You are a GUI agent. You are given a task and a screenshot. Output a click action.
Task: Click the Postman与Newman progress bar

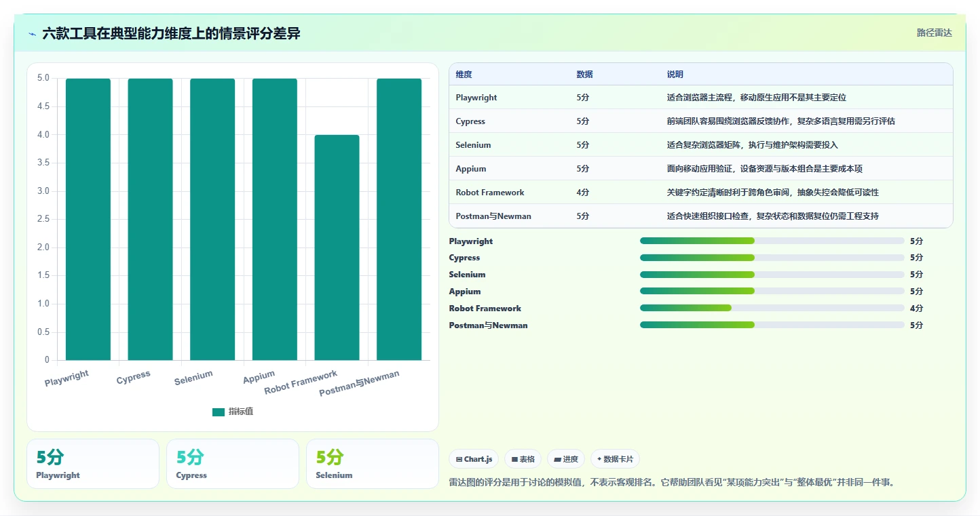pos(772,325)
